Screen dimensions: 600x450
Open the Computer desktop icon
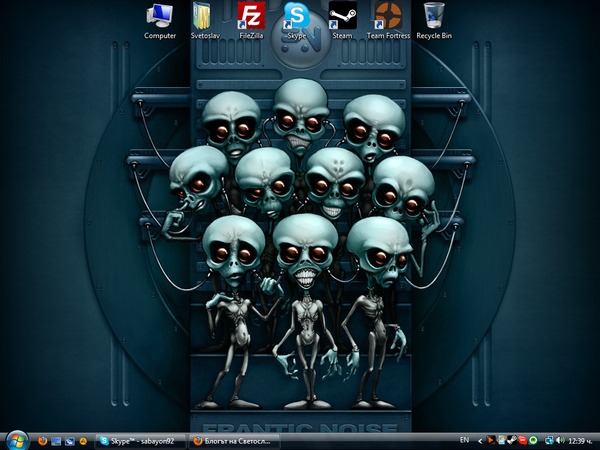(160, 21)
